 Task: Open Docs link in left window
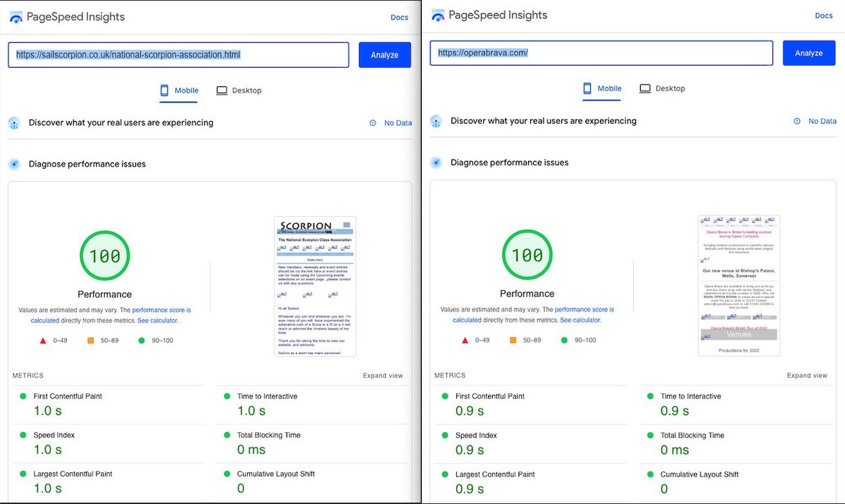399,18
